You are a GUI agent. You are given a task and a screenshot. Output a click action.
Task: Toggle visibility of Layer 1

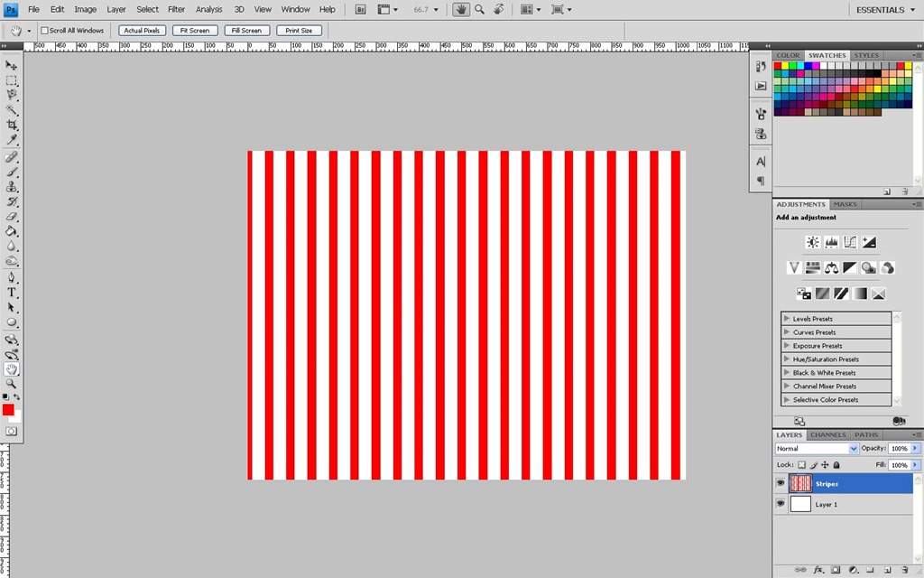(781, 504)
